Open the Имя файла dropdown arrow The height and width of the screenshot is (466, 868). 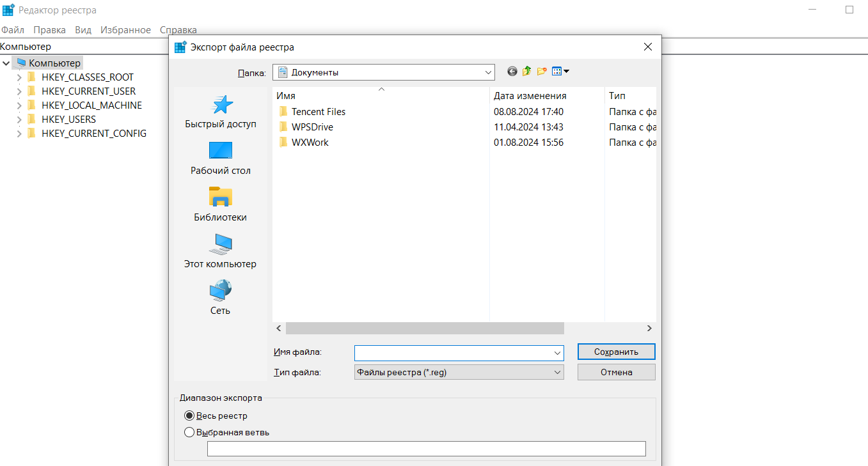coord(557,352)
